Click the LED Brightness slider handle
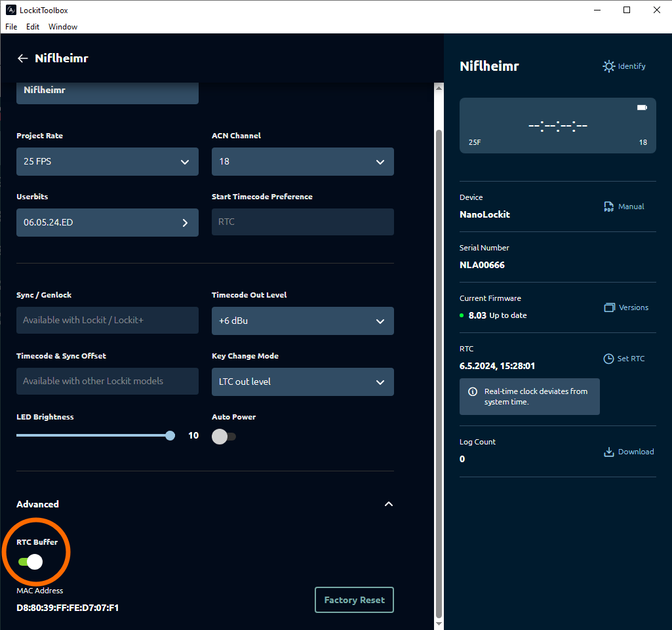The height and width of the screenshot is (630, 672). [170, 436]
